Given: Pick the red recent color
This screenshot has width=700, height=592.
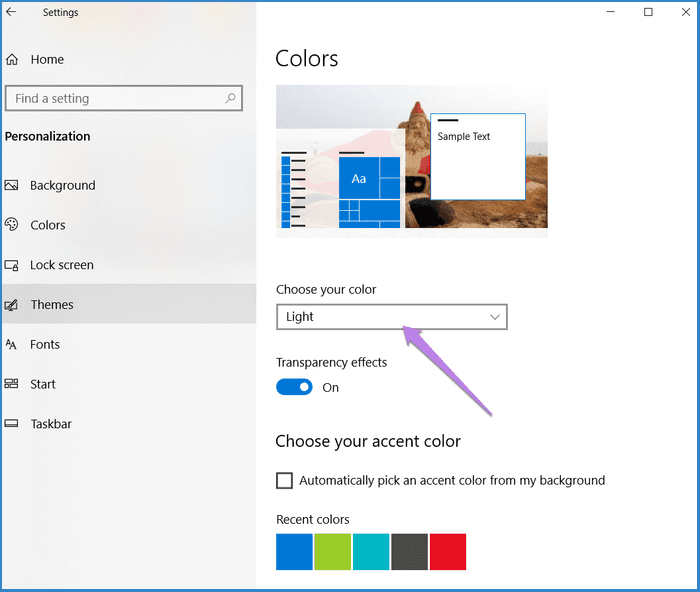Looking at the screenshot, I should point(448,552).
